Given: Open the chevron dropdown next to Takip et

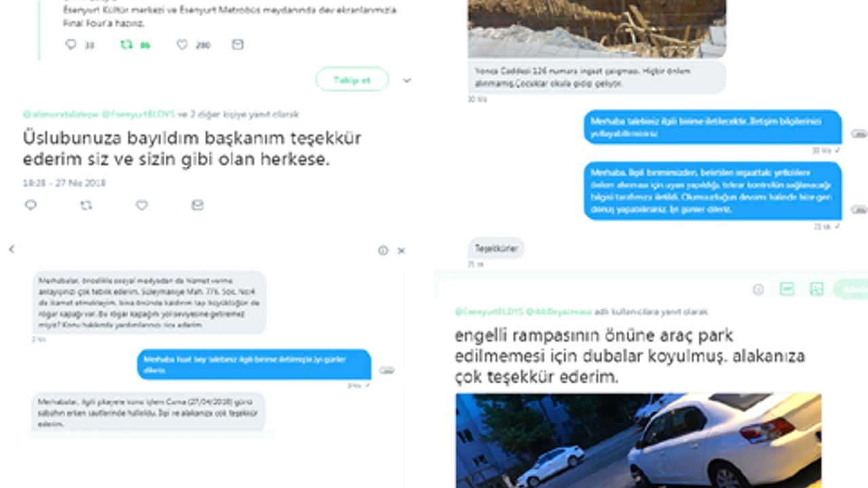Looking at the screenshot, I should pyautogui.click(x=407, y=80).
